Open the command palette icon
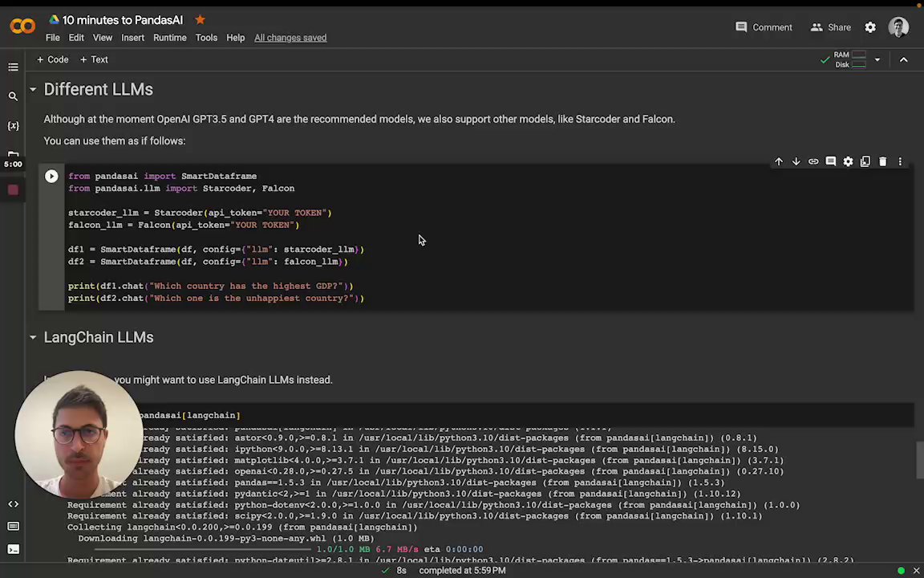The image size is (924, 578). (x=13, y=526)
